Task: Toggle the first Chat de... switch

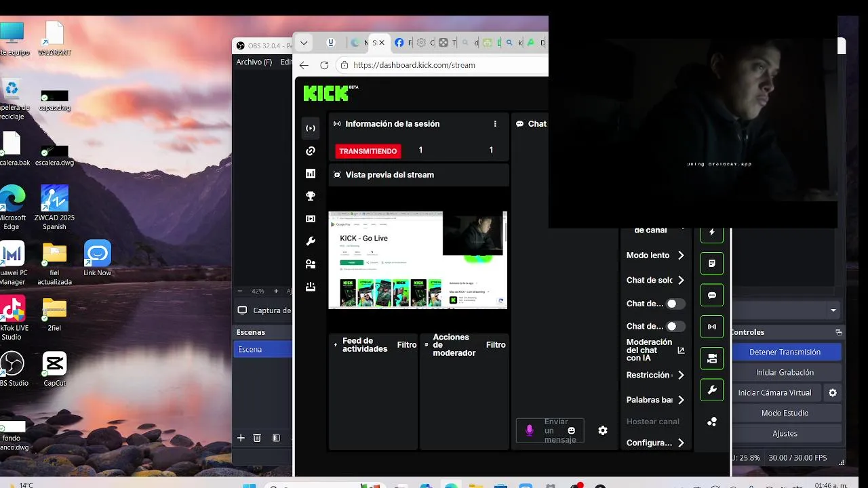Action: coord(675,304)
